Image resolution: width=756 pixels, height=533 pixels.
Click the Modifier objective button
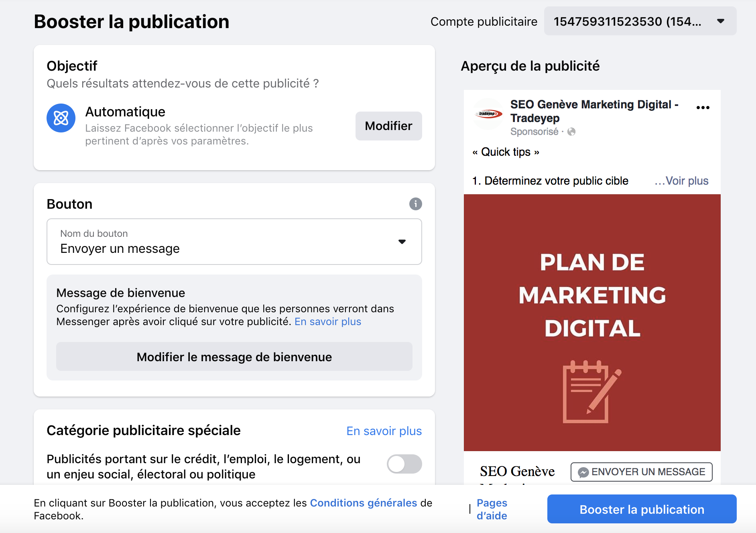388,126
